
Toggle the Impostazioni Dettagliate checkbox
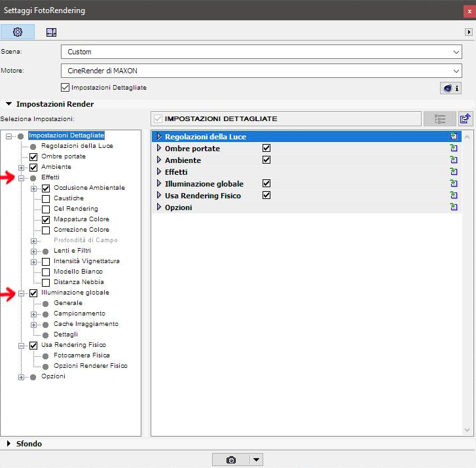pyautogui.click(x=65, y=87)
